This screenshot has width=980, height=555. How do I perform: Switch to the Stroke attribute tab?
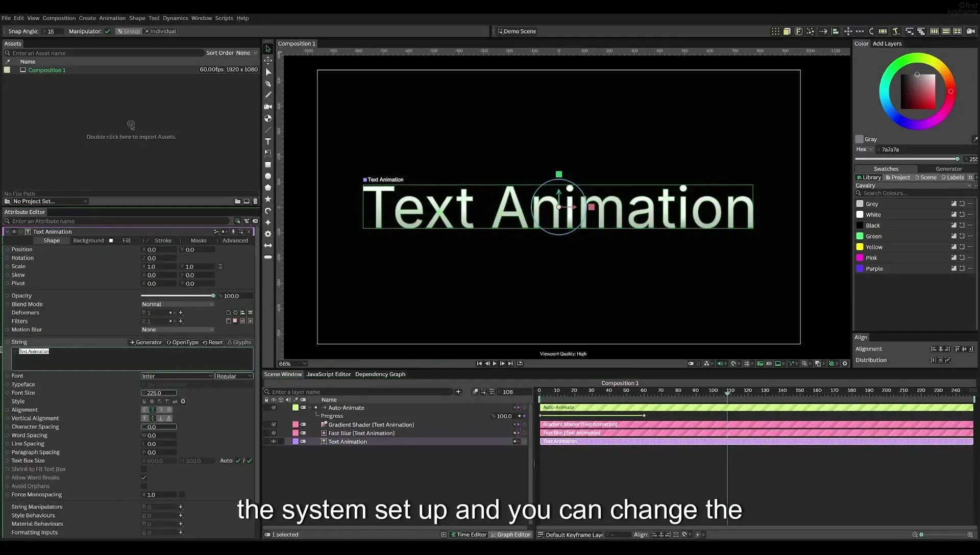pos(163,241)
